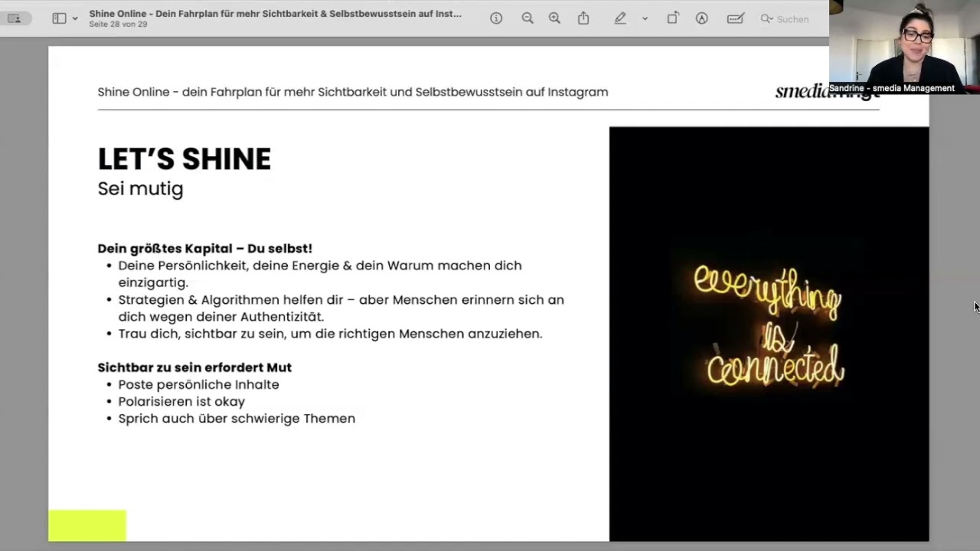Click the 'Sandrine - smedia Management' name label
Image resolution: width=980 pixels, height=551 pixels.
click(x=892, y=88)
